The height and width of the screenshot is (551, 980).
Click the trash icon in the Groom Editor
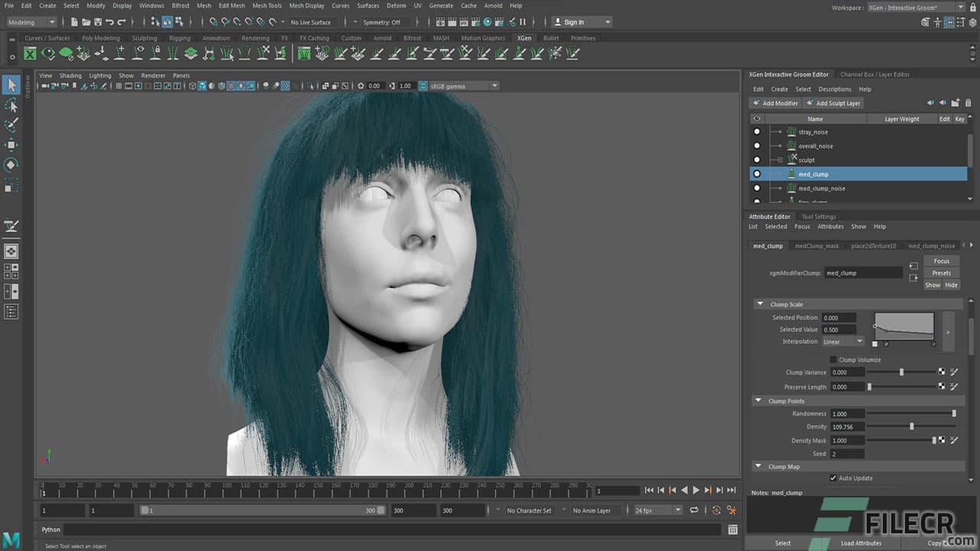968,103
